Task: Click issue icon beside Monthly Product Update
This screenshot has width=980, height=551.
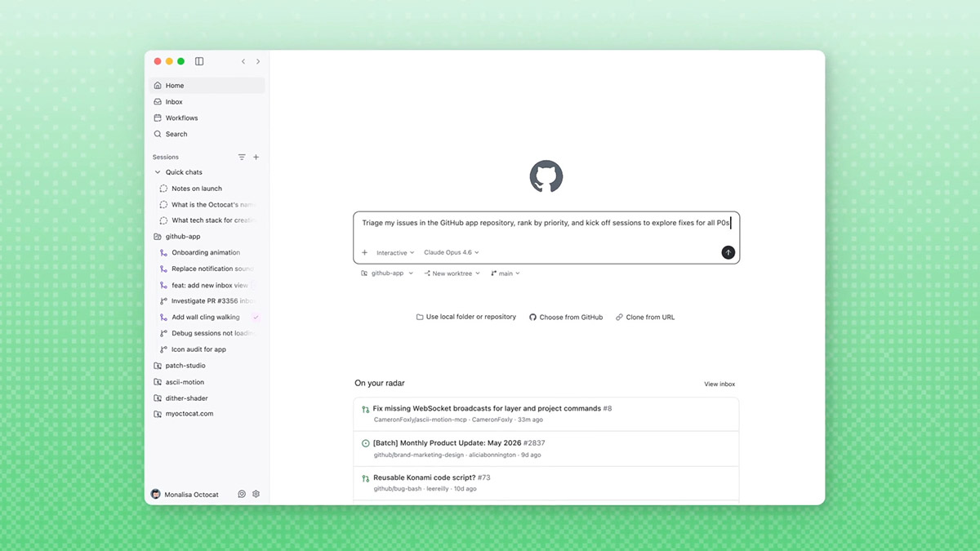Action: (x=366, y=443)
